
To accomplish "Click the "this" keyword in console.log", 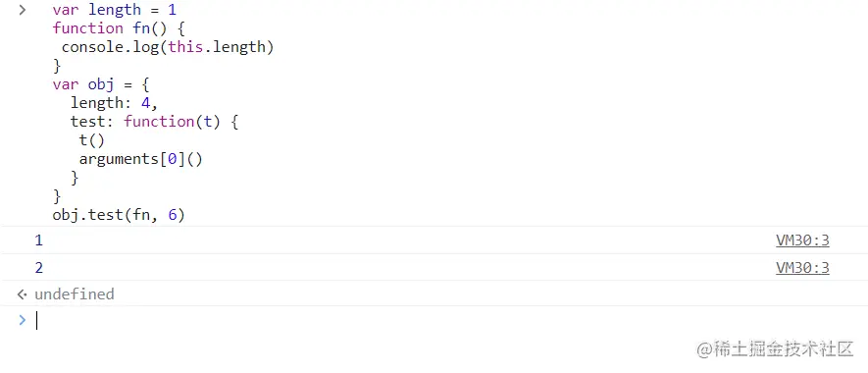I will click(x=186, y=47).
